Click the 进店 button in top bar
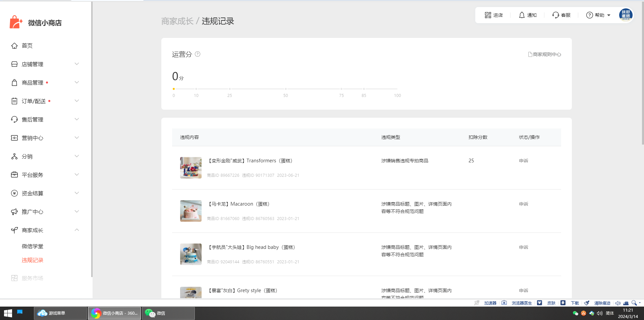This screenshot has width=644, height=320. [494, 15]
